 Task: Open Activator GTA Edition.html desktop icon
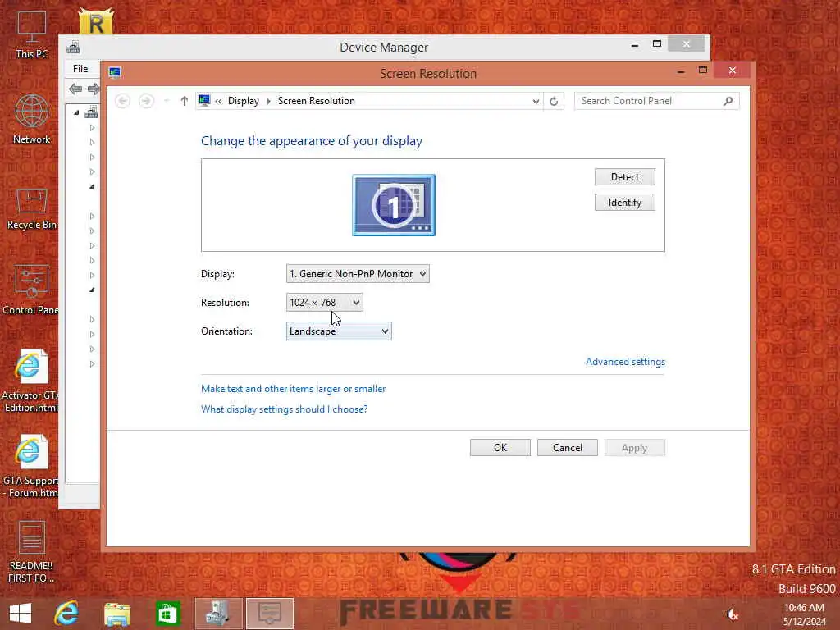[30, 381]
